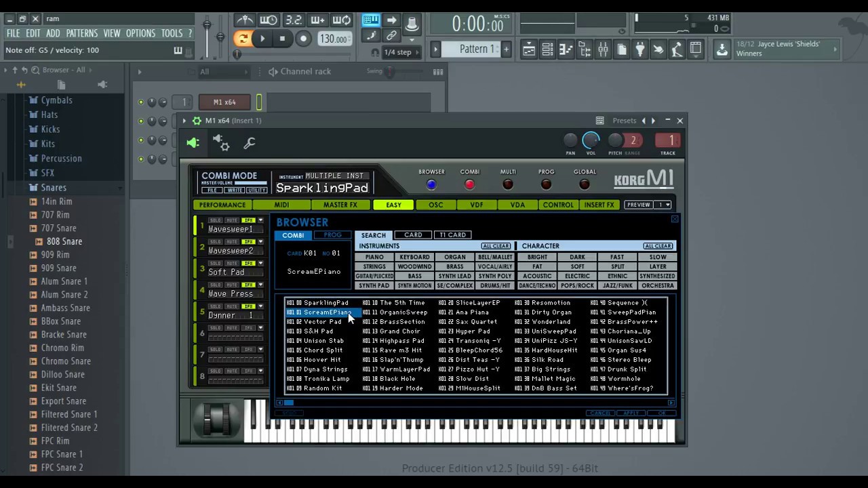Adjust the plugin VOL knob
The height and width of the screenshot is (488, 868).
[x=591, y=140]
